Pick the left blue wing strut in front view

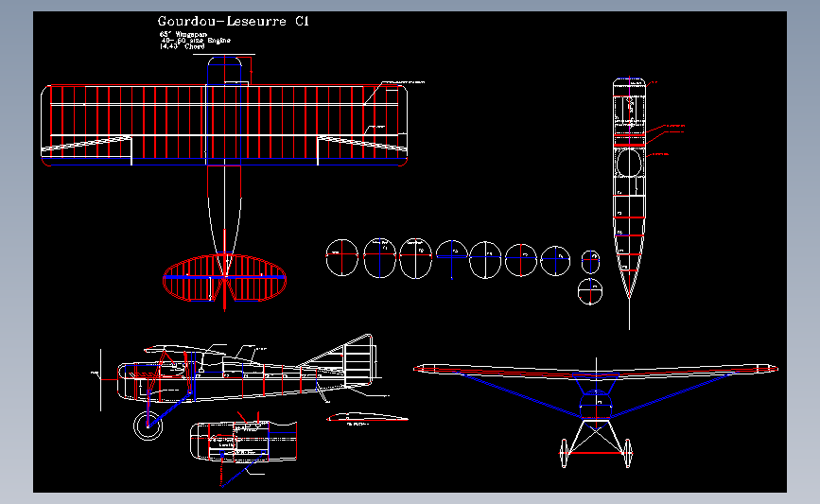point(520,394)
